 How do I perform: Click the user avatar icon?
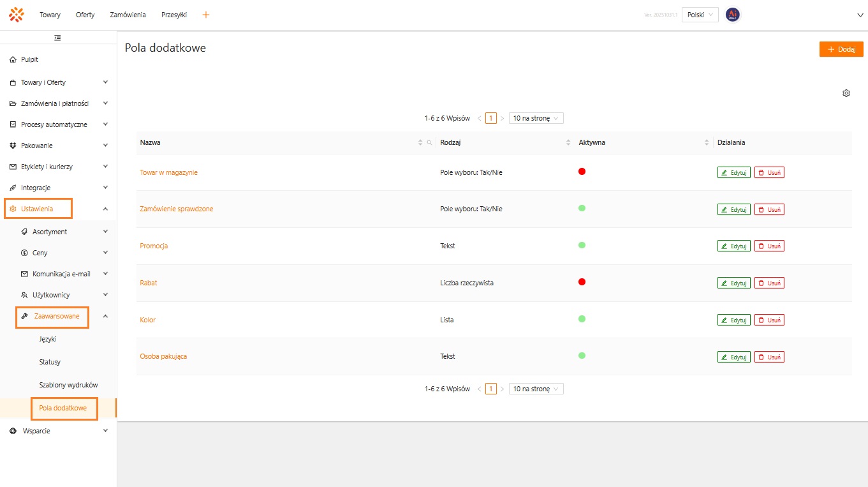733,15
